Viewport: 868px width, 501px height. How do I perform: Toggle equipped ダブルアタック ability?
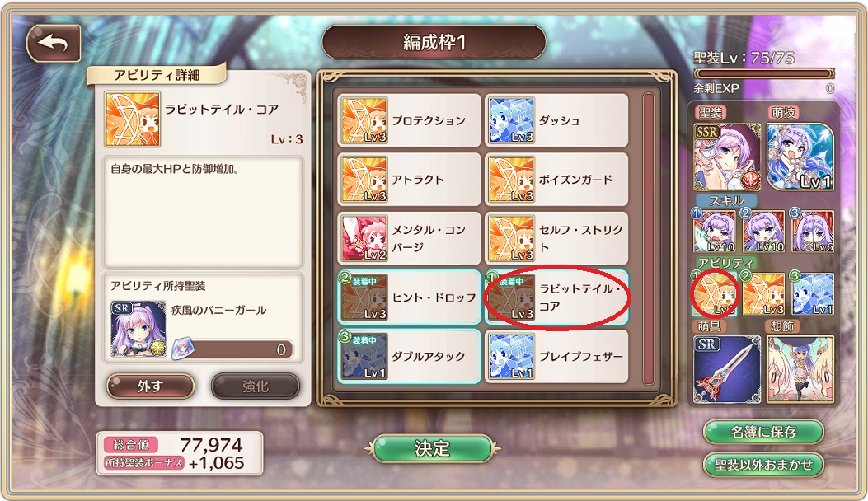[x=409, y=357]
